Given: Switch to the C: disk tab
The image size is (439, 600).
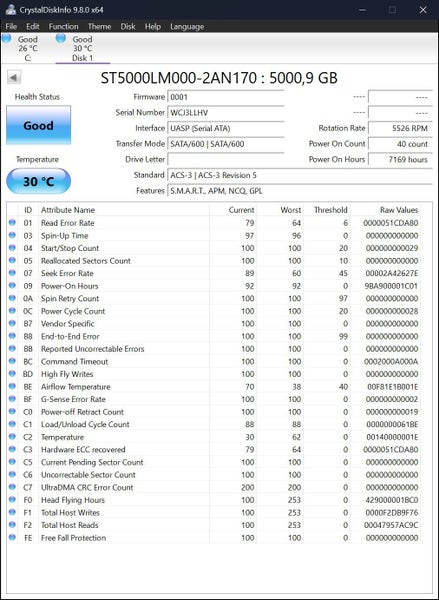Looking at the screenshot, I should coord(28,48).
